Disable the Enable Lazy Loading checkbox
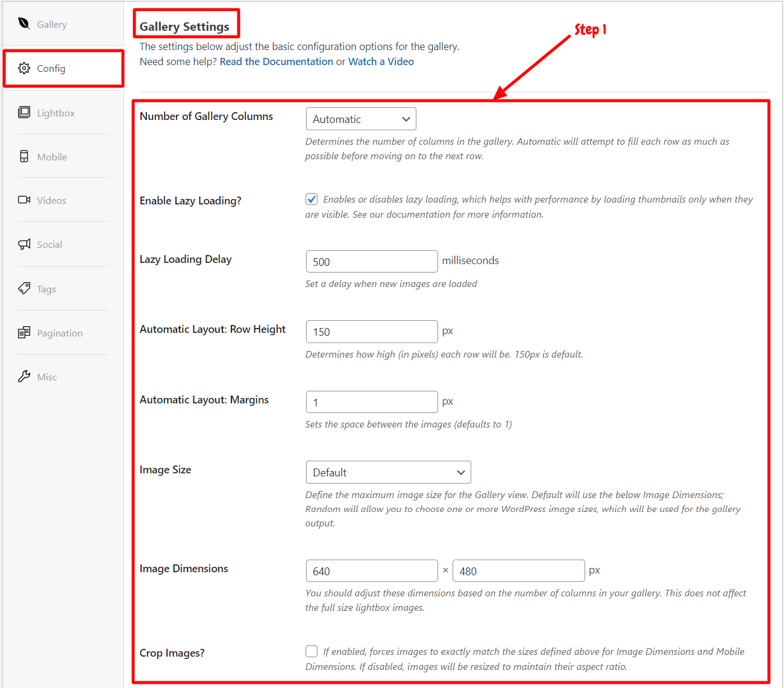This screenshot has height=688, width=784. (x=312, y=199)
